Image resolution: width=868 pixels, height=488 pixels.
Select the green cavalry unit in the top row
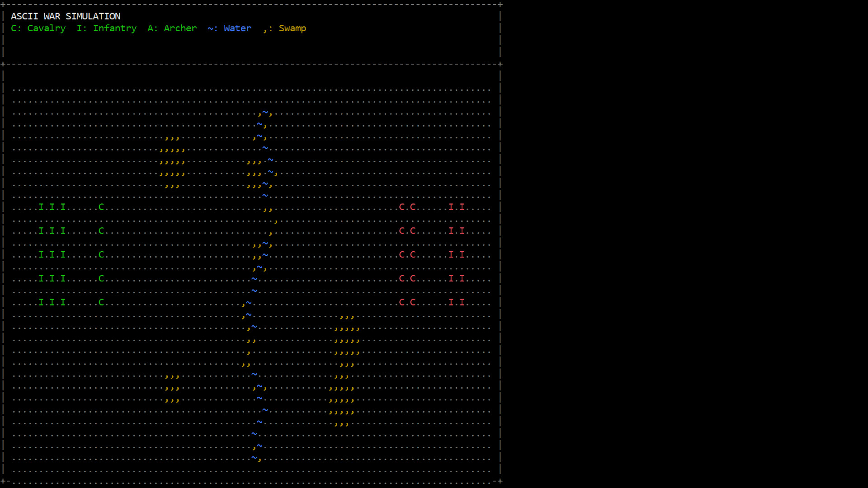click(101, 207)
